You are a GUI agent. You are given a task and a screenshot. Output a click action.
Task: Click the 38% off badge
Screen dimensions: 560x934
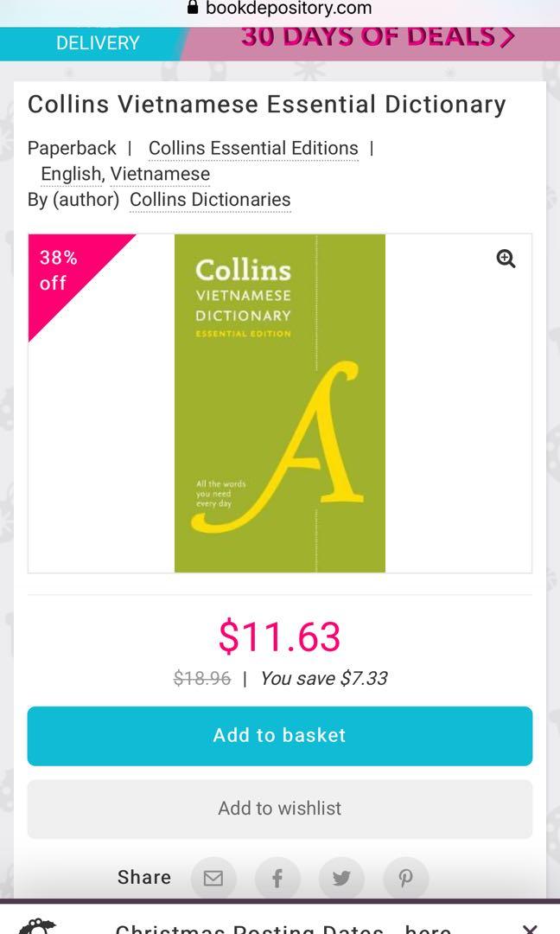(57, 268)
